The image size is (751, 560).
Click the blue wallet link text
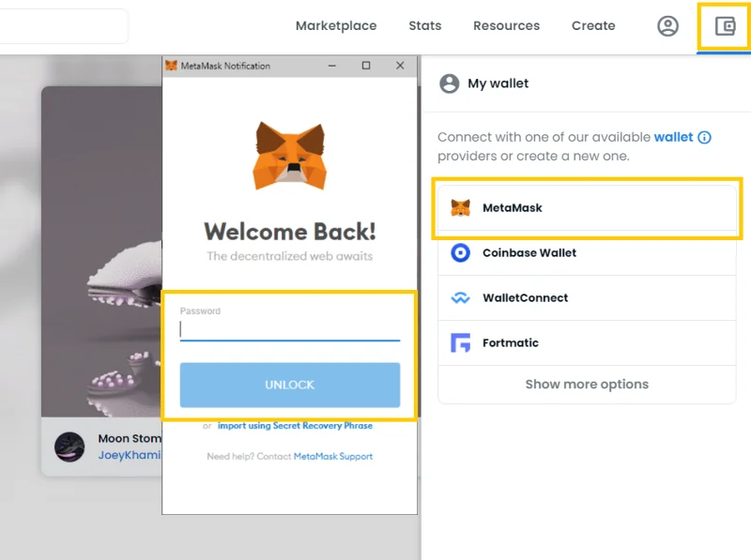pos(673,137)
